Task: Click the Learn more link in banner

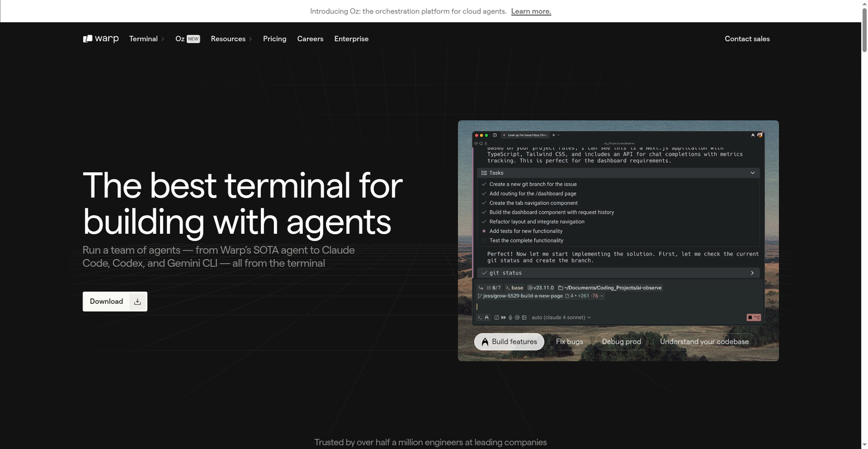Action: coord(531,11)
